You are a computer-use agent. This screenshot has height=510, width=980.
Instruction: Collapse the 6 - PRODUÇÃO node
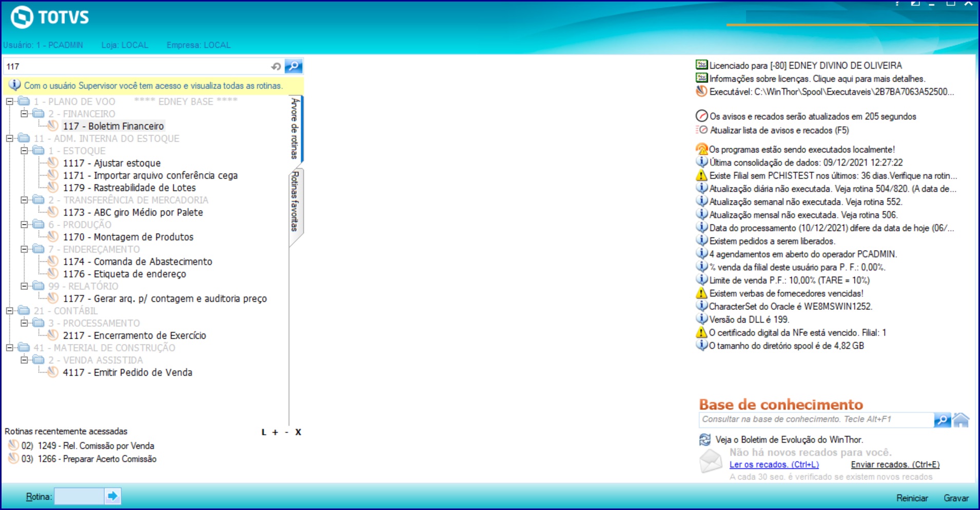[x=24, y=225]
